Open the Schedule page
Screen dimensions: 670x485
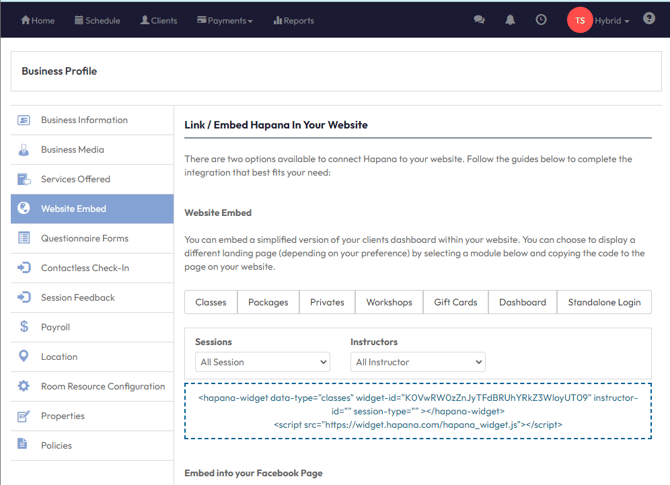click(96, 20)
